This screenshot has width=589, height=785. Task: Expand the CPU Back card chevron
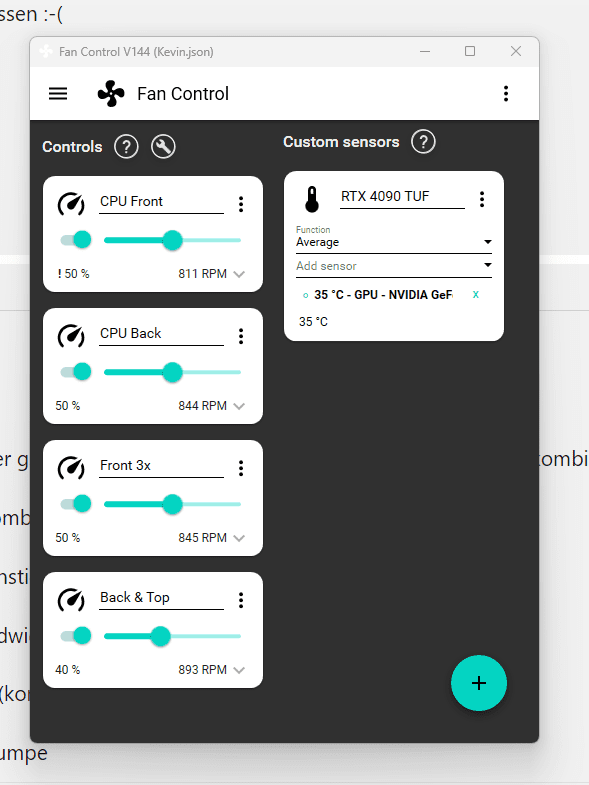tap(239, 406)
